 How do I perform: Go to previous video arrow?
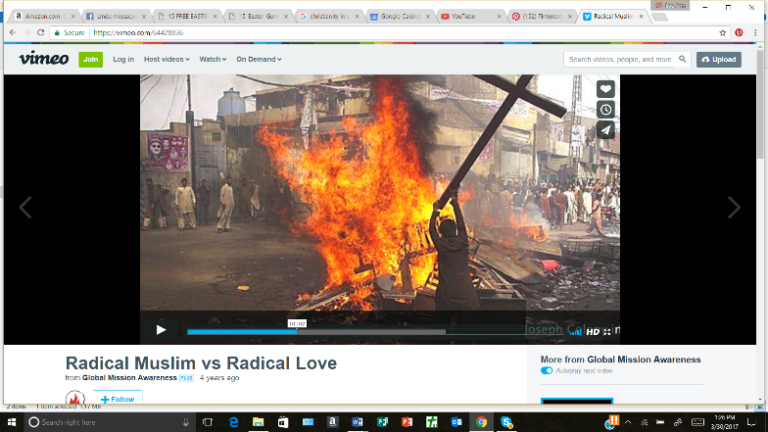pos(26,208)
